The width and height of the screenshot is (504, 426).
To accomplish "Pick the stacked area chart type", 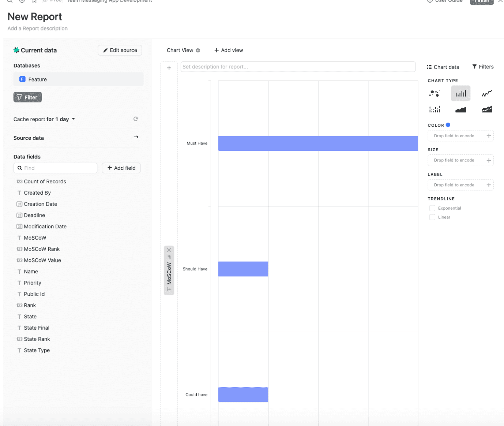I will point(486,109).
